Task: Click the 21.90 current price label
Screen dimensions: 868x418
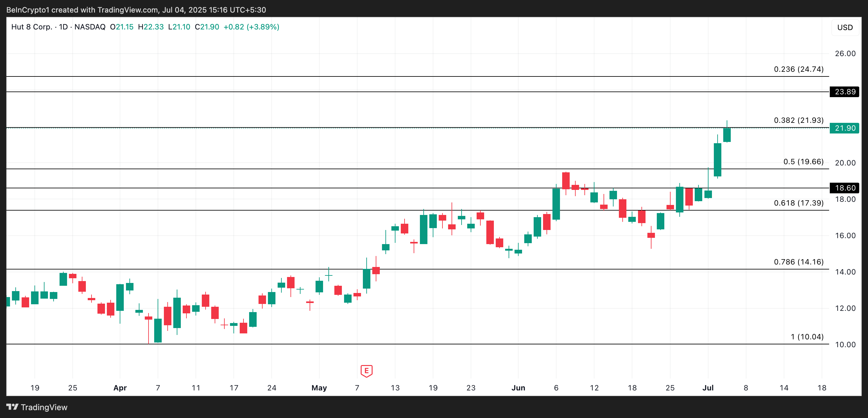Action: (845, 128)
